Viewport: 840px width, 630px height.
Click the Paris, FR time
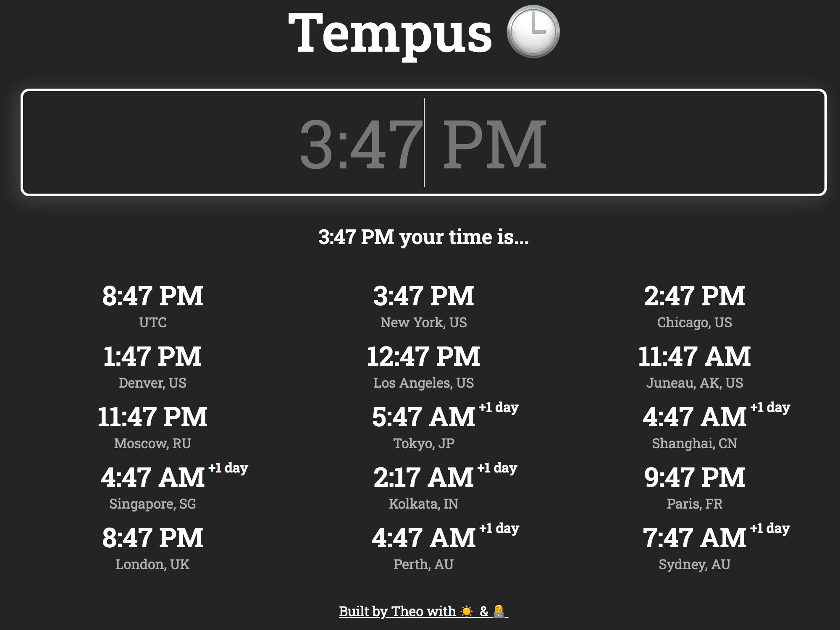(x=694, y=478)
